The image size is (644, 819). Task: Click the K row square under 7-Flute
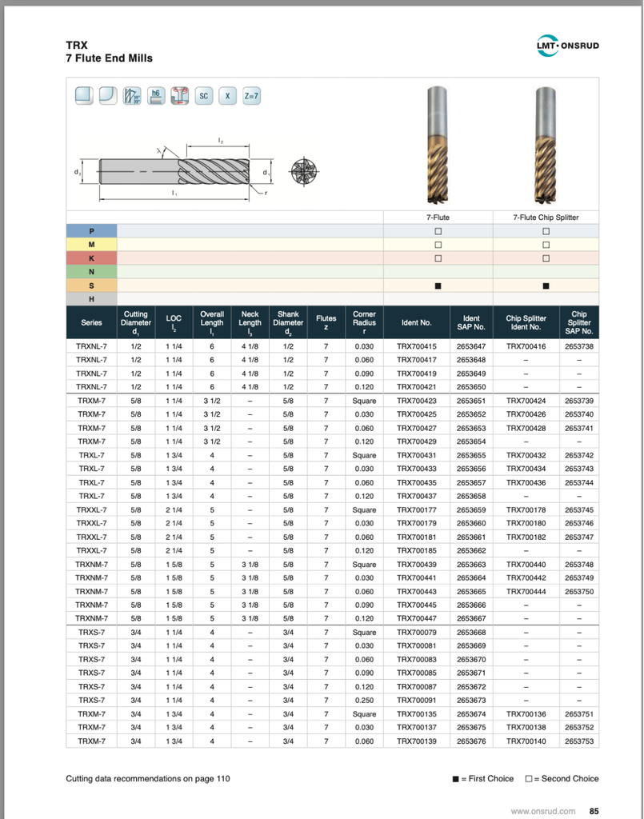[438, 258]
